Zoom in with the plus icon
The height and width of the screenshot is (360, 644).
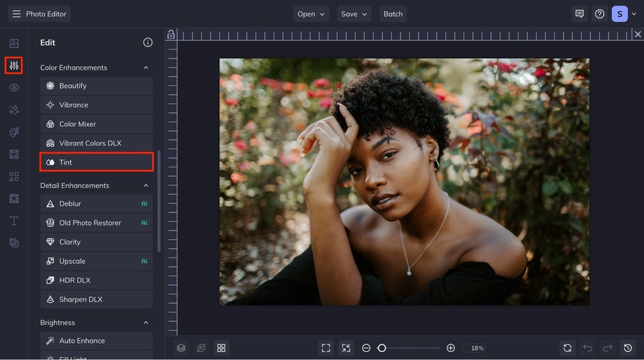pos(451,348)
